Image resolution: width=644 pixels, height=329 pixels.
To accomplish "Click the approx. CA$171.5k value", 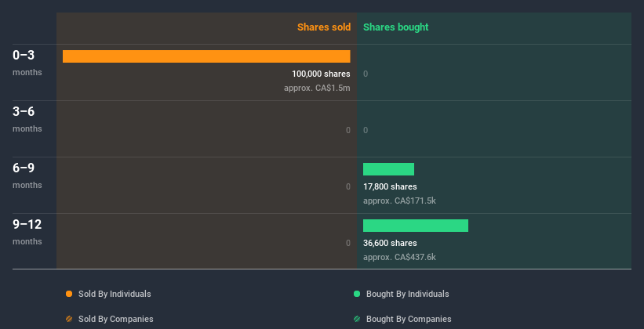I will 399,201.
